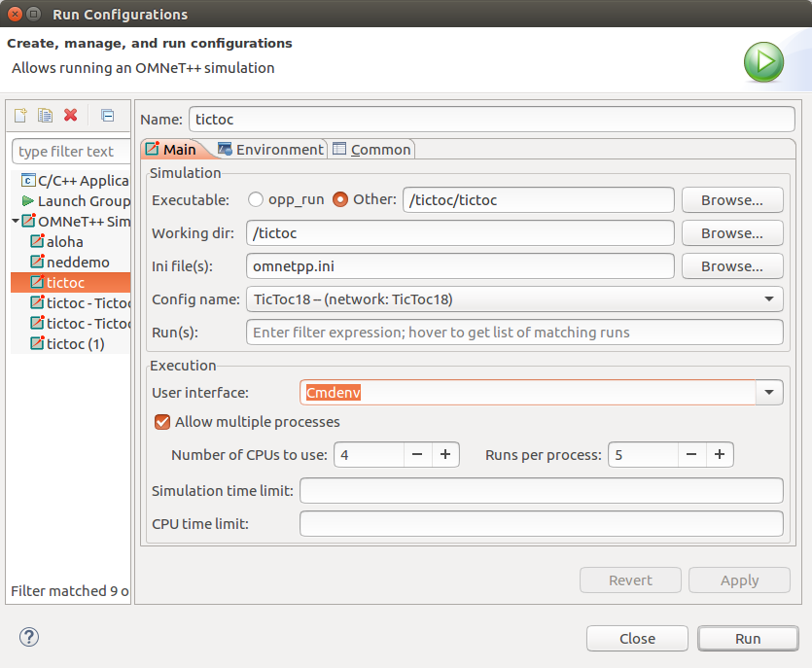The image size is (812, 668).
Task: Click the Revert button
Action: 630,580
